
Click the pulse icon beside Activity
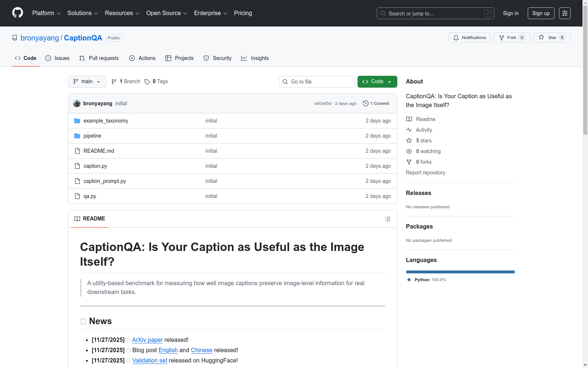(x=409, y=130)
